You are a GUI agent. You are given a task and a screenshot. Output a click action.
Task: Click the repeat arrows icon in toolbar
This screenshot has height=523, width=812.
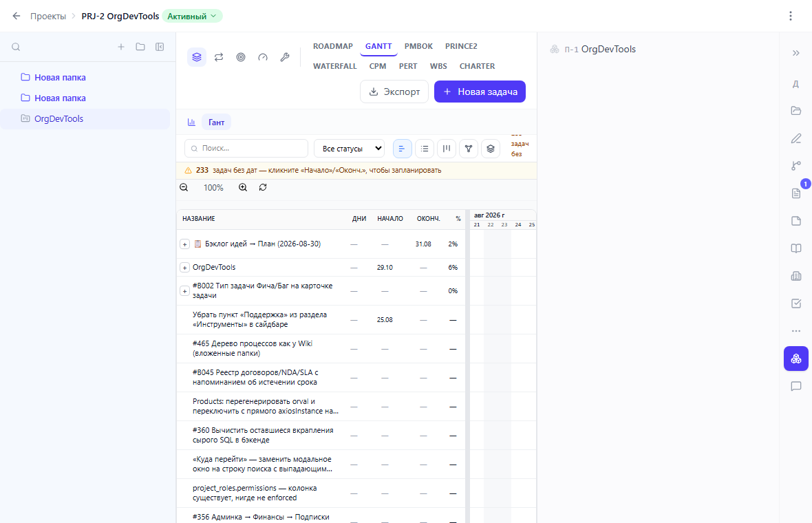(219, 57)
